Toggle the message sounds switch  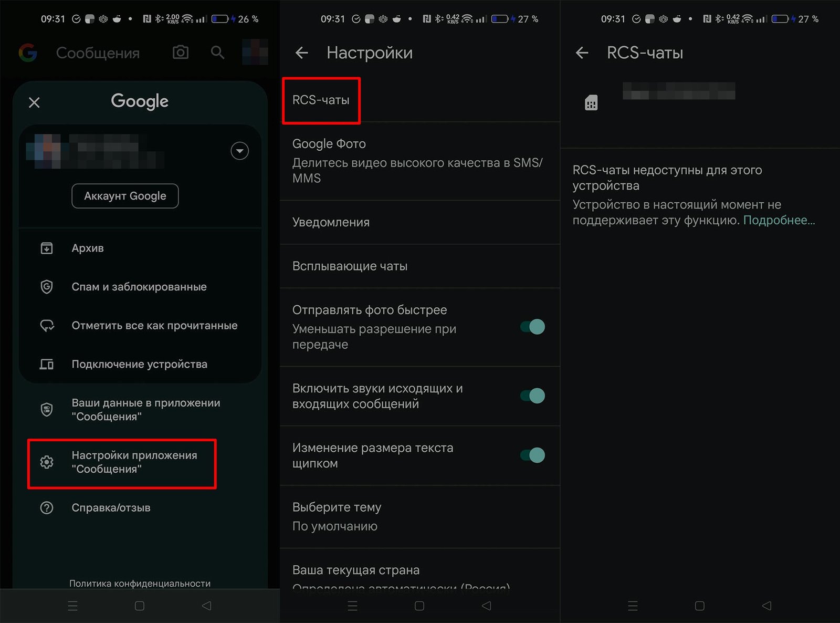point(532,396)
